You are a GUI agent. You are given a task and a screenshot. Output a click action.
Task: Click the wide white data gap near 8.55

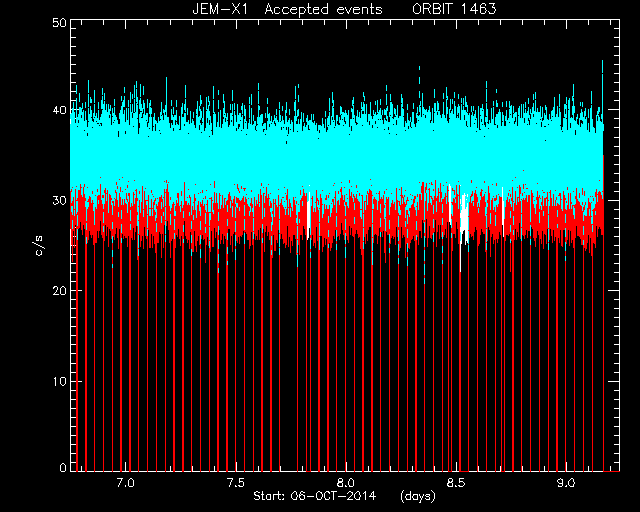(464, 218)
